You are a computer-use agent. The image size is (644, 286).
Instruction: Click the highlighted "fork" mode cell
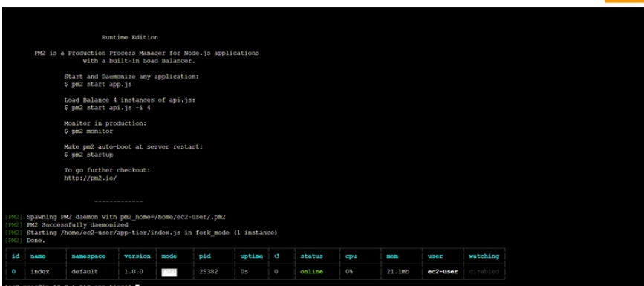pos(169,272)
